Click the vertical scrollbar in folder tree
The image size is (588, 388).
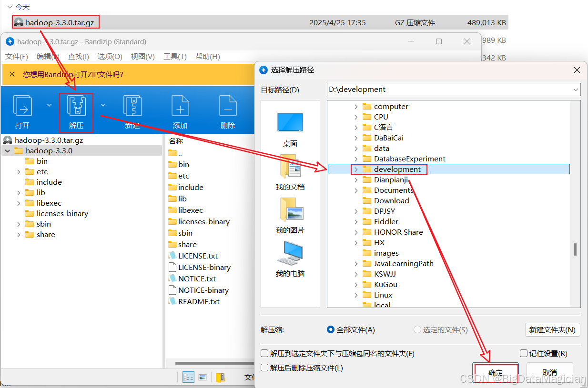click(x=575, y=249)
